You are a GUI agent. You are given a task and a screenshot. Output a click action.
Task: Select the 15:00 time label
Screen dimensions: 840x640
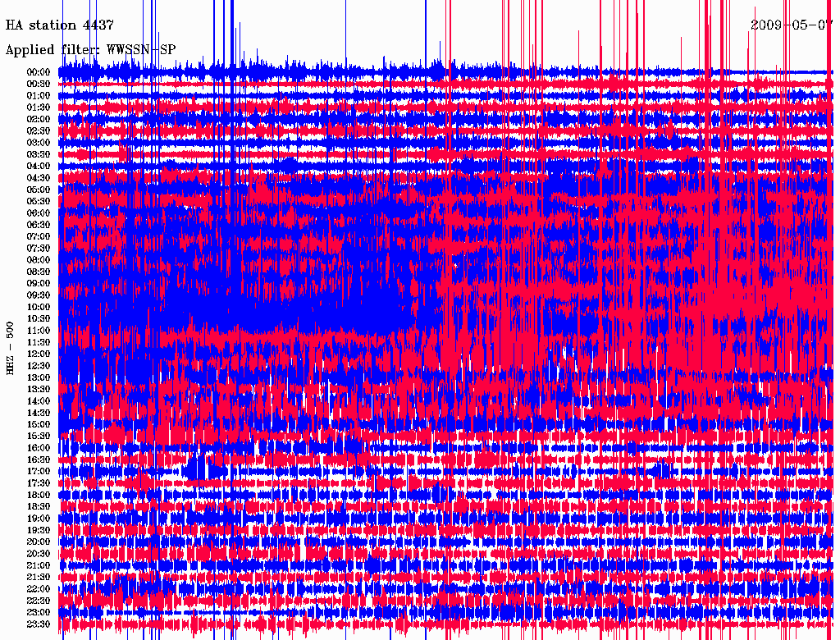39,424
